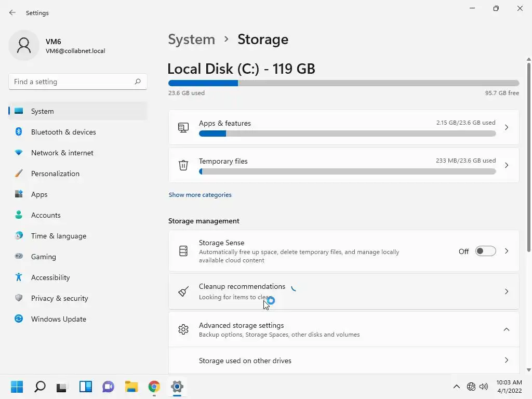The height and width of the screenshot is (399, 532).
Task: Click the Show more categories link
Action: 200,195
